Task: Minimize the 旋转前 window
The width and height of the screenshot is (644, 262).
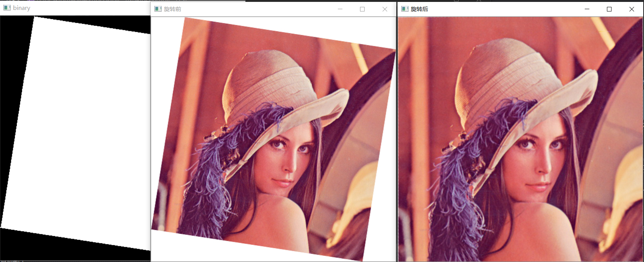Action: tap(340, 9)
